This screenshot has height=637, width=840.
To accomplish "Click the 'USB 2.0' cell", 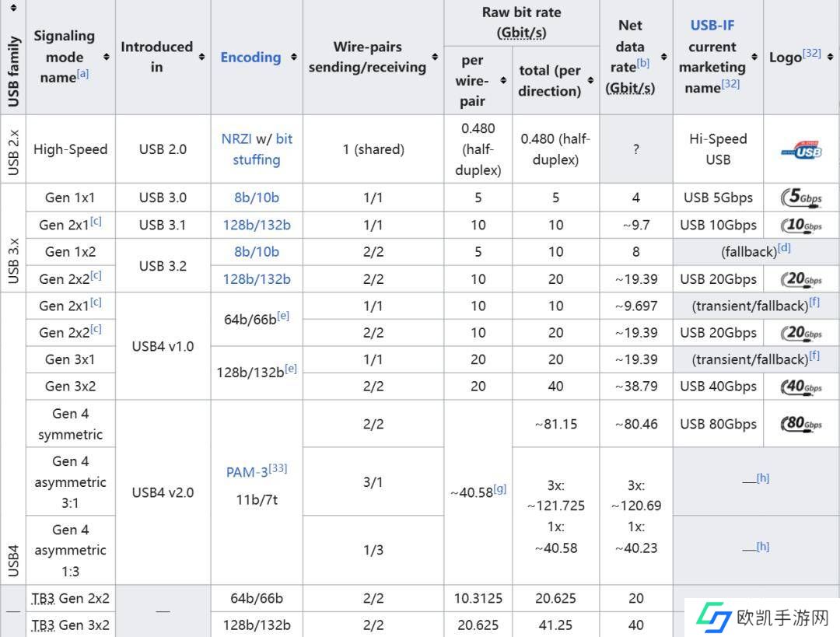I will point(163,149).
